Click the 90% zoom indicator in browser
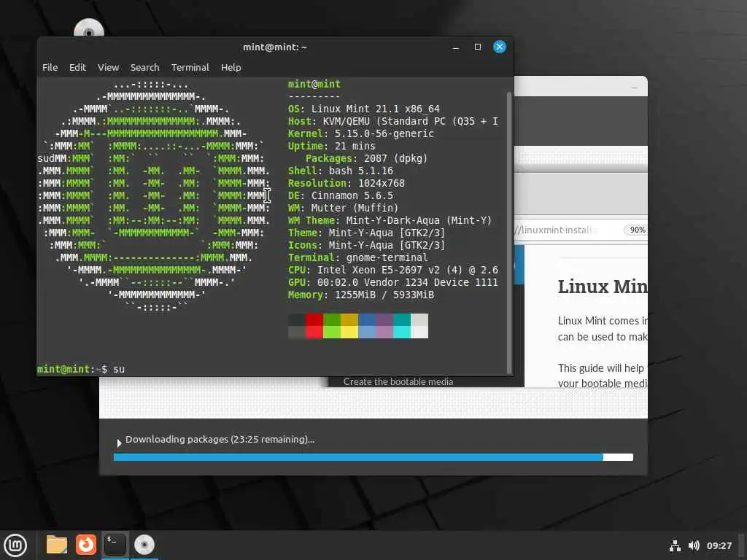Viewport: 747px width, 560px height. (x=637, y=230)
